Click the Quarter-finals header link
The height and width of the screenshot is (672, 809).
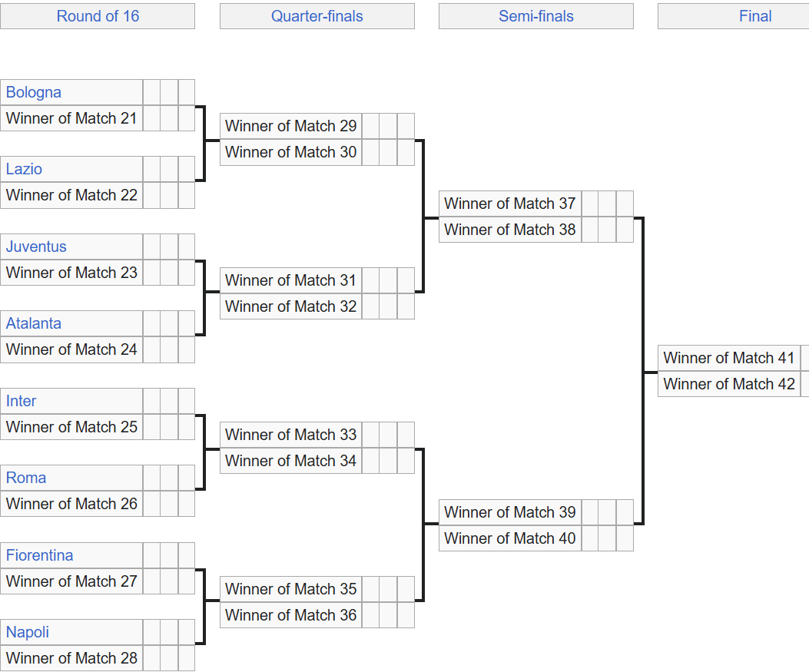point(317,16)
